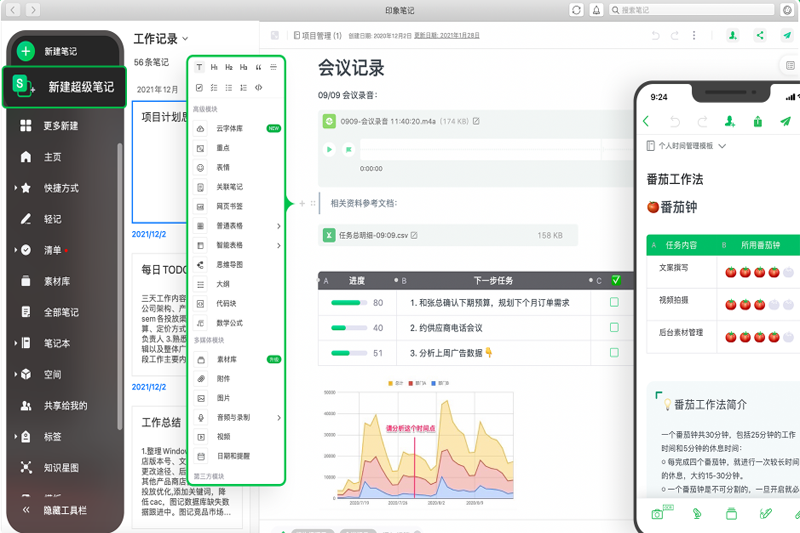Check the box for task row 1

(x=614, y=302)
